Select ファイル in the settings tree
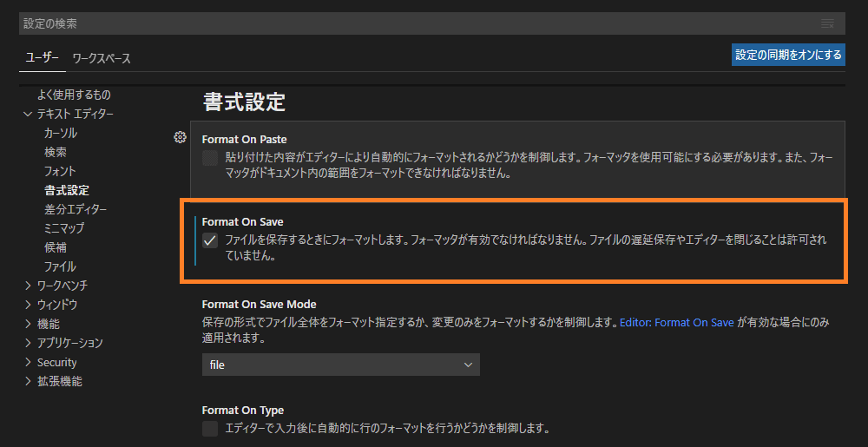868x447 pixels. [x=60, y=266]
